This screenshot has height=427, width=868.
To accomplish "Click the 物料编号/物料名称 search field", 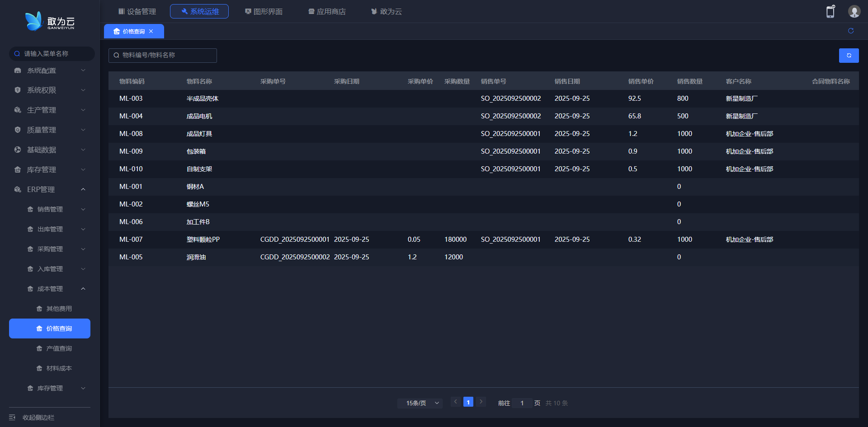I will [x=163, y=55].
